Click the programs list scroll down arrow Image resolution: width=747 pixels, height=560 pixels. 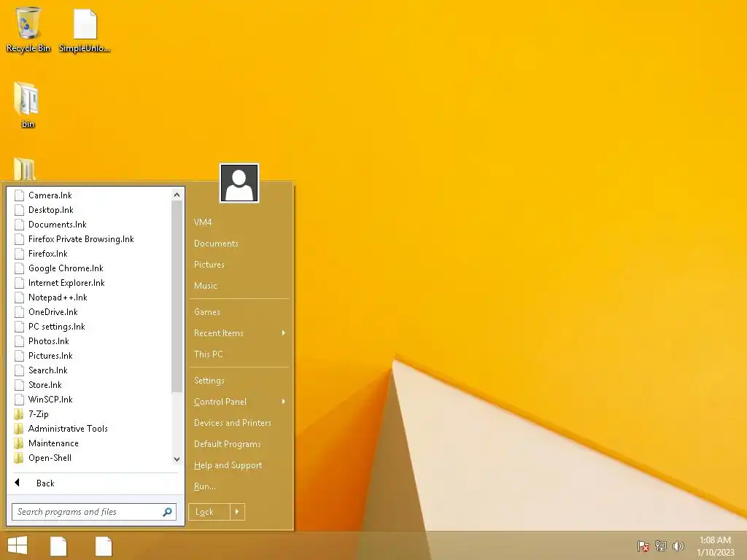tap(177, 459)
